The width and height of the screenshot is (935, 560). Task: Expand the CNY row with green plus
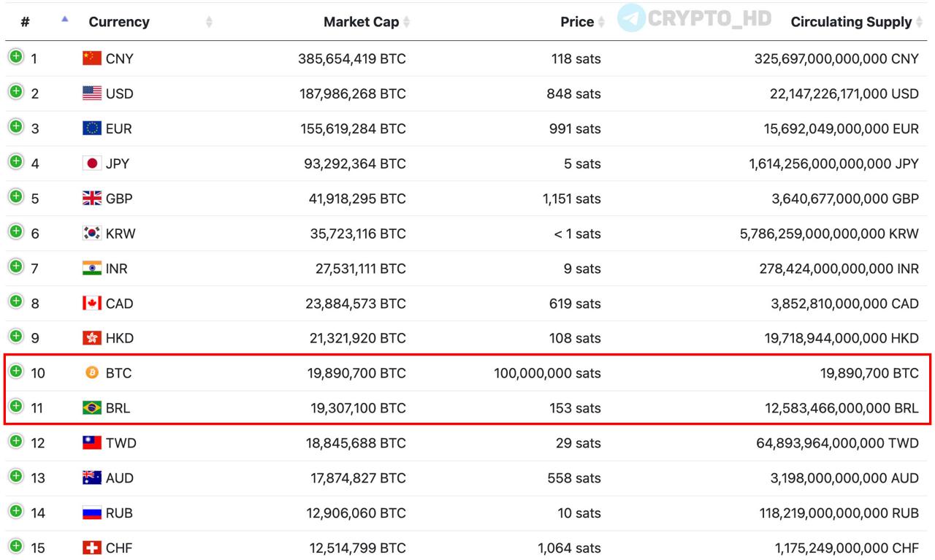pyautogui.click(x=16, y=56)
